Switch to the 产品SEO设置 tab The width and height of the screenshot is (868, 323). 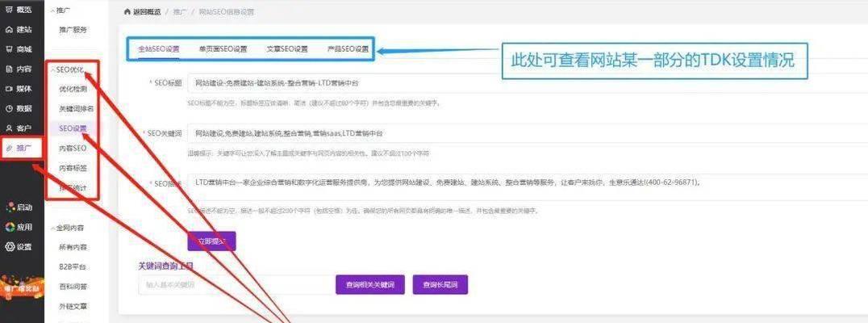click(348, 48)
